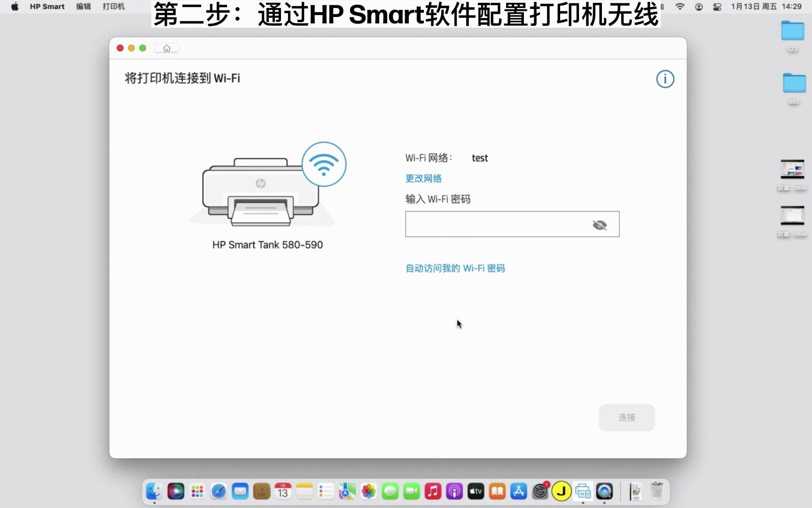
Task: Select the 123 folder on the desktop
Action: pos(793,36)
